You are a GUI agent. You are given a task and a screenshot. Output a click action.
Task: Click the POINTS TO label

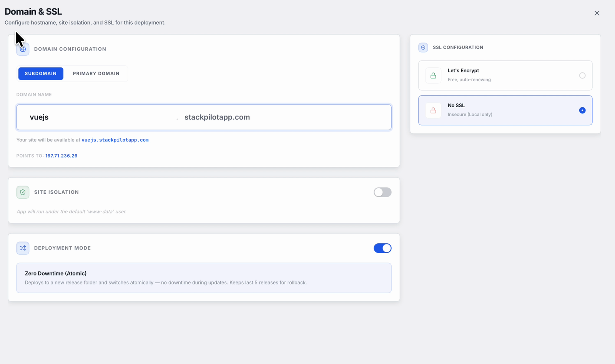tap(30, 156)
